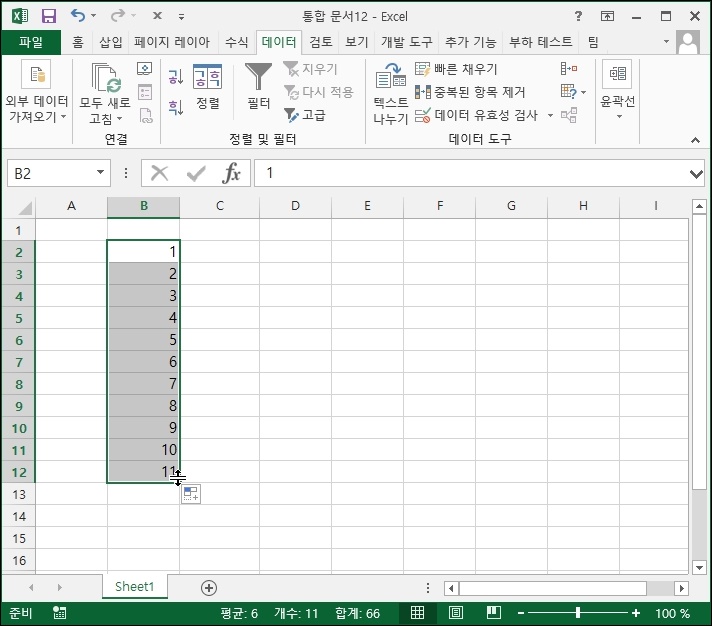Open the ribbon tab overflow dropdown arrow

[666, 41]
